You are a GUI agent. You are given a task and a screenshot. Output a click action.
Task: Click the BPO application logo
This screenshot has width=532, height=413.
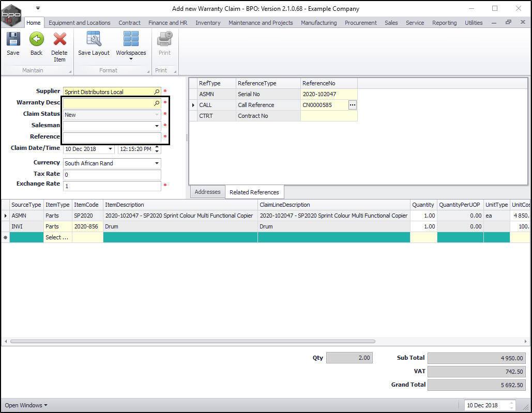11,14
